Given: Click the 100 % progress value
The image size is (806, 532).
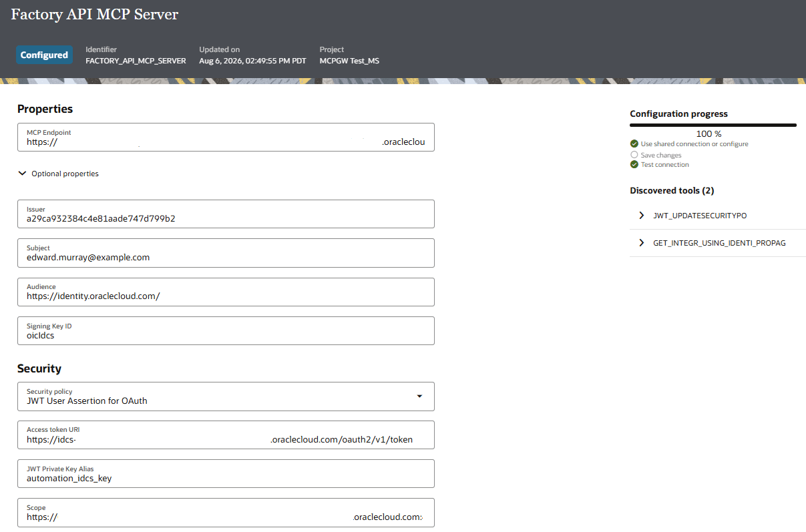Looking at the screenshot, I should [709, 134].
